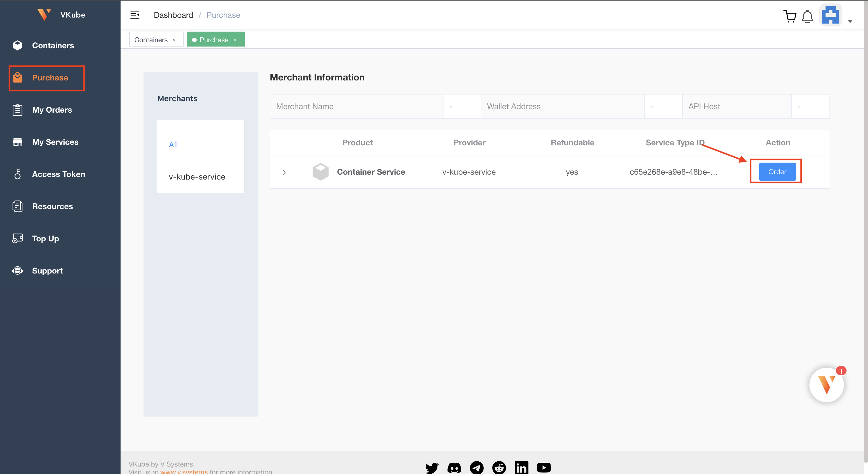Open the LinkedIn icon in footer
Screen dimensions: 868x474
(x=521, y=468)
